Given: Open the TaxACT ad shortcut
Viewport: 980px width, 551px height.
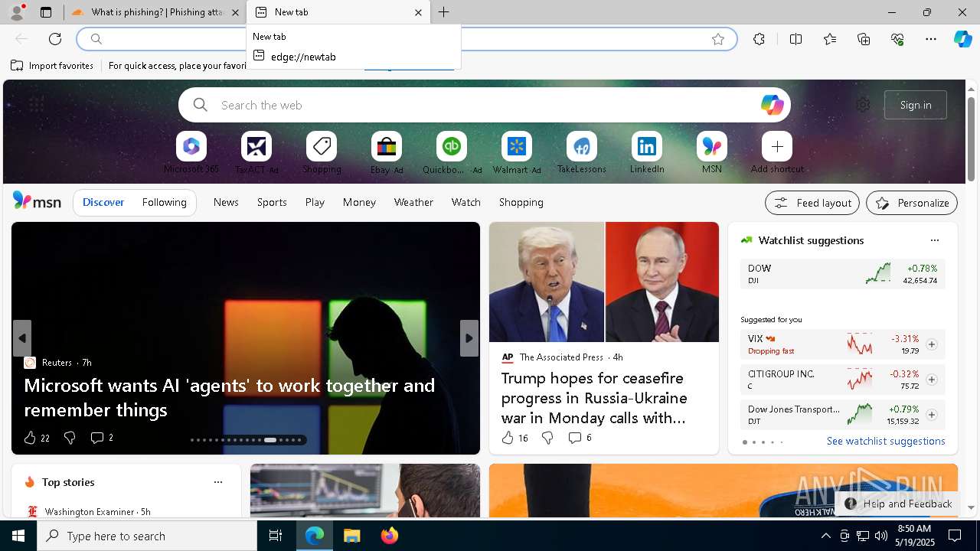Looking at the screenshot, I should tap(256, 146).
